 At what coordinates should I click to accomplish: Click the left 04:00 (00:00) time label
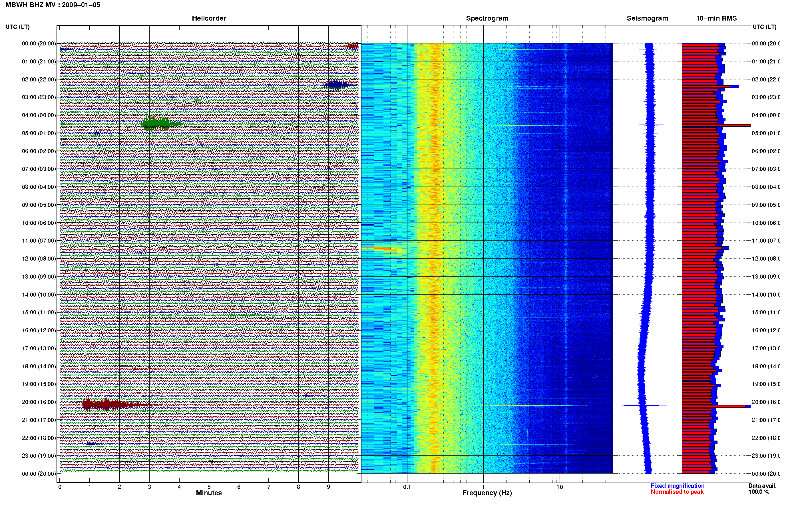(39, 115)
